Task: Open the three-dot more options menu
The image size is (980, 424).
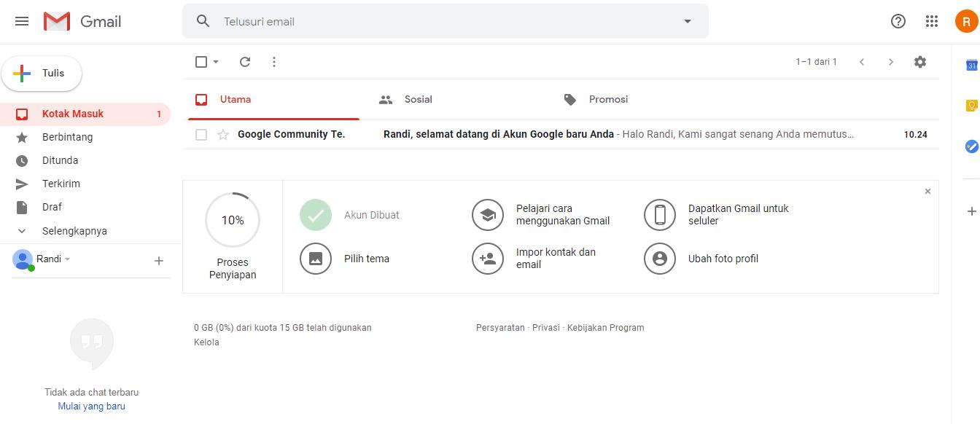Action: 274,62
